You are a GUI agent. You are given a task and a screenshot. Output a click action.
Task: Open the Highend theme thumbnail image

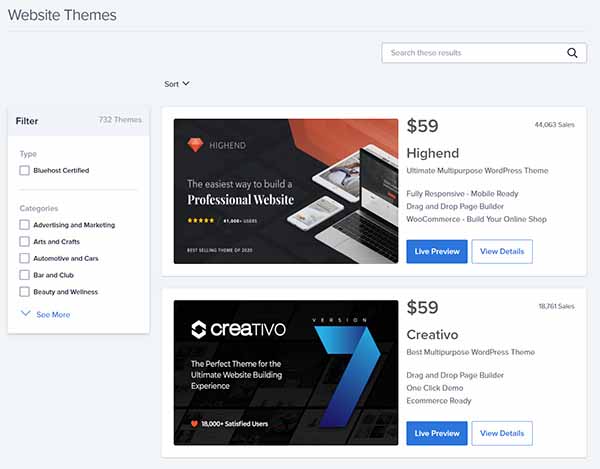pyautogui.click(x=286, y=191)
